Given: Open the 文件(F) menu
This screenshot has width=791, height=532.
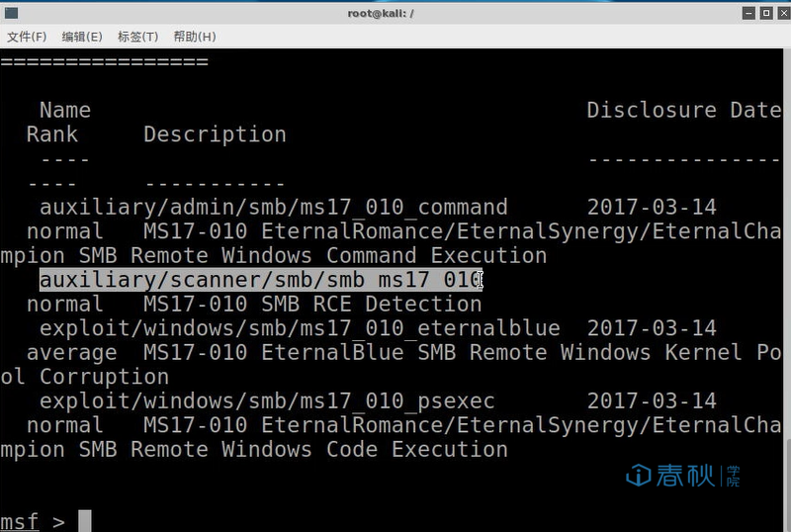Looking at the screenshot, I should coord(27,37).
